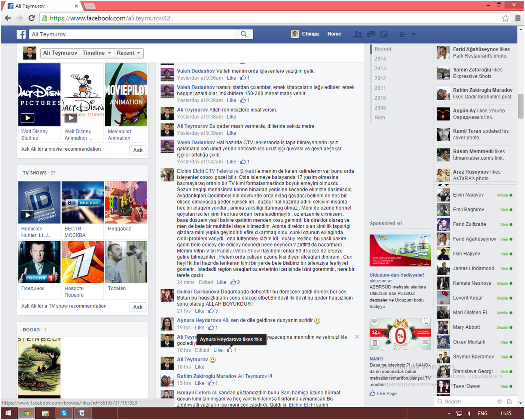This screenshot has height=420, width=525.
Task: Click the new message compose icon in chat
Action: (x=510, y=402)
